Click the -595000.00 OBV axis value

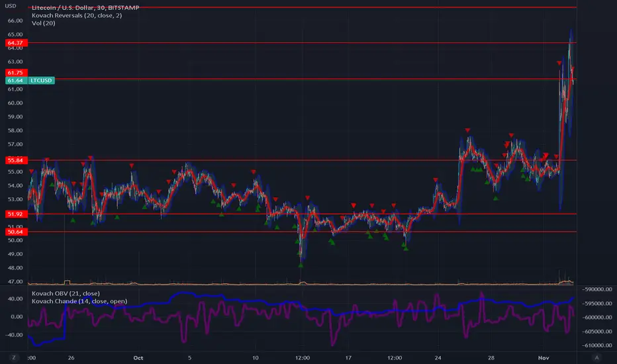[x=597, y=303]
